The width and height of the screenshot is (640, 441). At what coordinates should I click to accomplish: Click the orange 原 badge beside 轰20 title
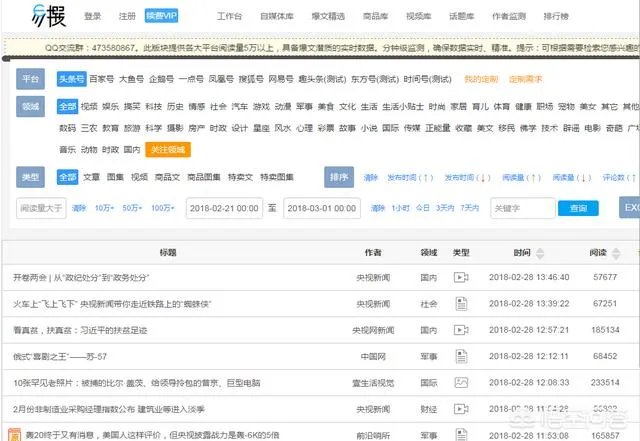click(15, 434)
